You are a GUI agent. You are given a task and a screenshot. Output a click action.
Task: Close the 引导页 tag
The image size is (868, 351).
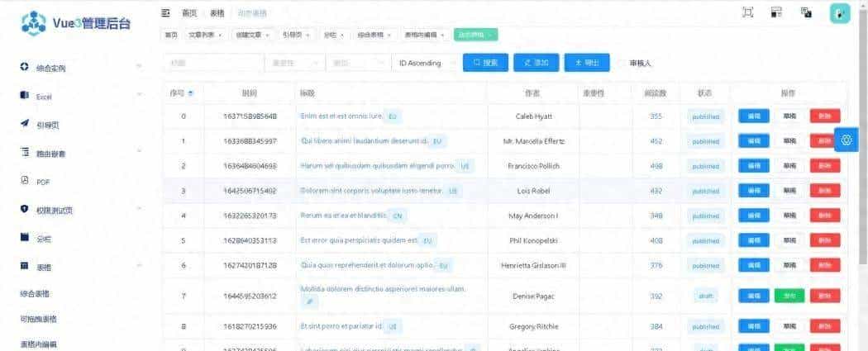(308, 35)
